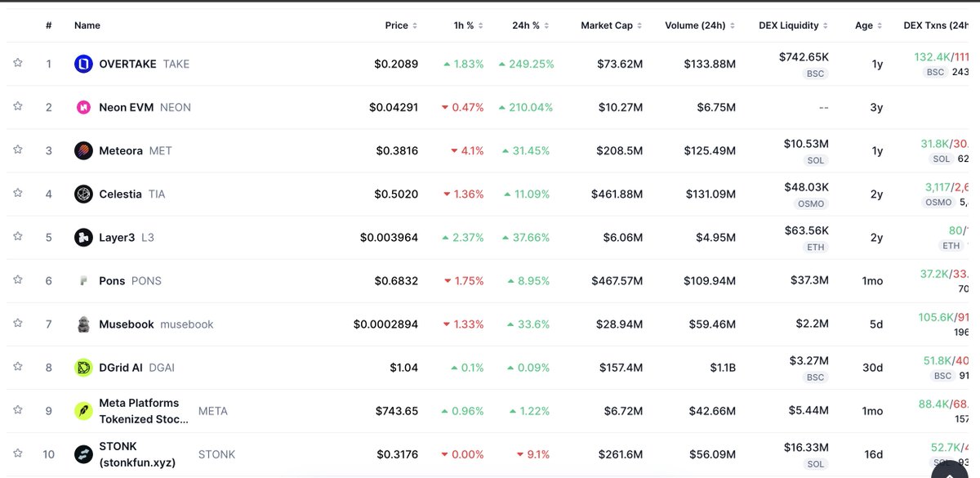Sort the table by Price column

click(x=401, y=25)
